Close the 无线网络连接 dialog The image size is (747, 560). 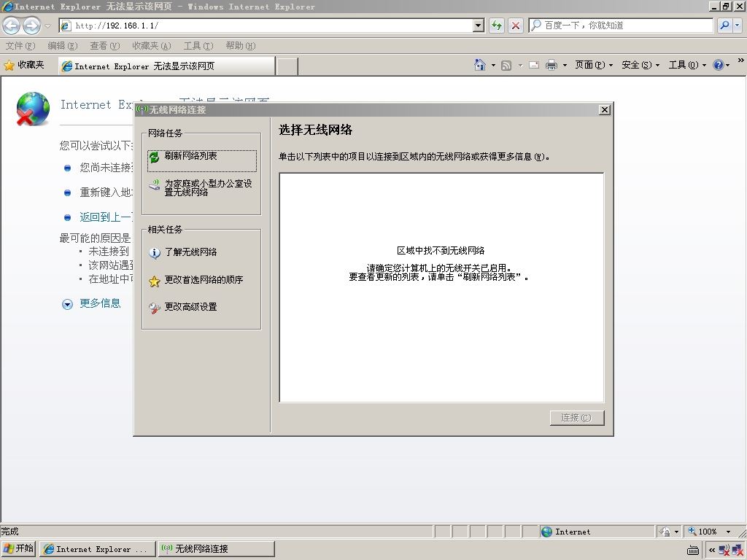click(605, 110)
